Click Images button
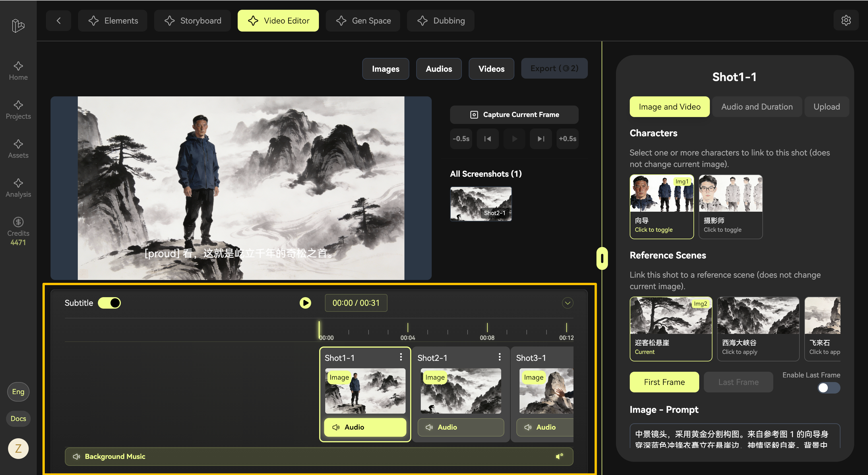This screenshot has height=475, width=868. click(385, 69)
